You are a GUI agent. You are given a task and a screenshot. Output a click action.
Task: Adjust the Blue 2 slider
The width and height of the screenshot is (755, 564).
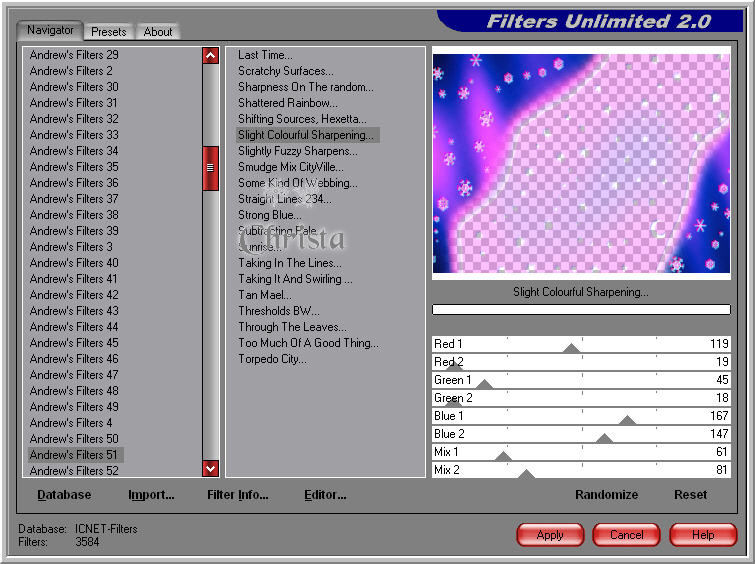point(581,434)
